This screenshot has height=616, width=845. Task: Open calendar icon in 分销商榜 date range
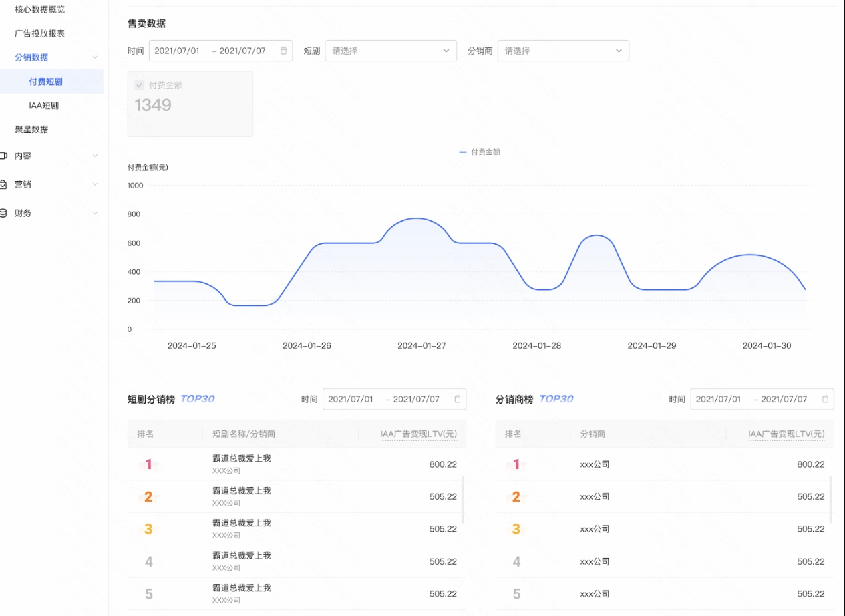(825, 399)
